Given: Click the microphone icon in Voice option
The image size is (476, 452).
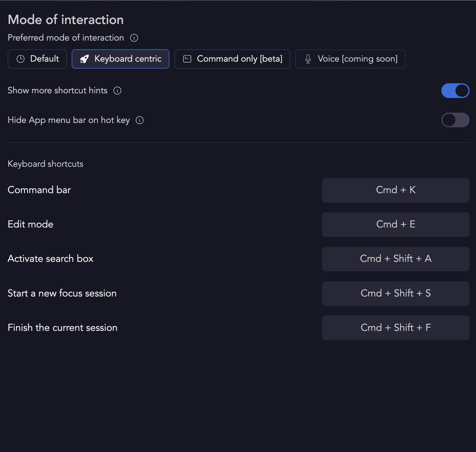Looking at the screenshot, I should coord(308,59).
